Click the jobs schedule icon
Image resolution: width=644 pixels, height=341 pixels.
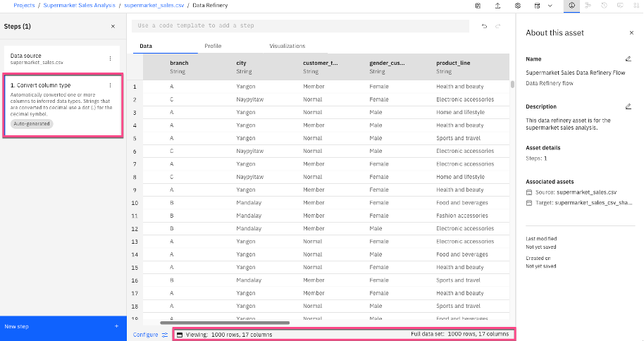538,6
